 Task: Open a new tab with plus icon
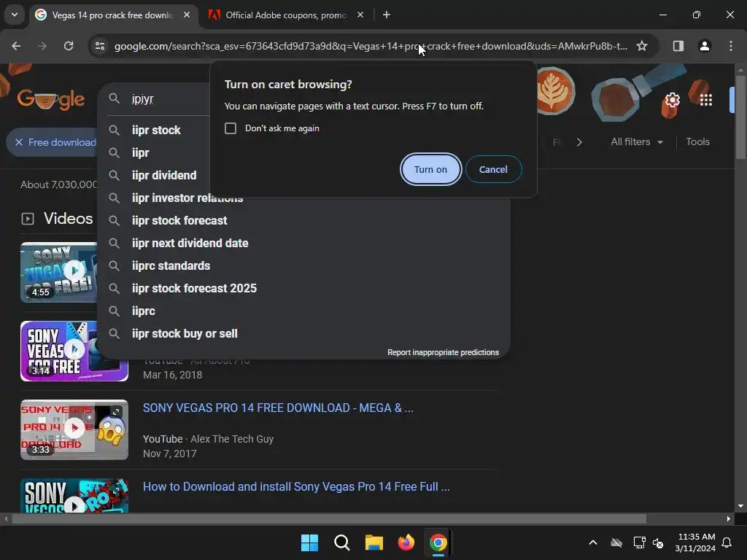pyautogui.click(x=387, y=15)
